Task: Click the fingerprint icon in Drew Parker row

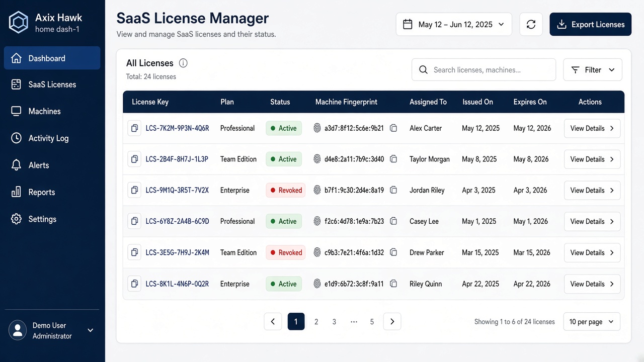Action: point(317,252)
